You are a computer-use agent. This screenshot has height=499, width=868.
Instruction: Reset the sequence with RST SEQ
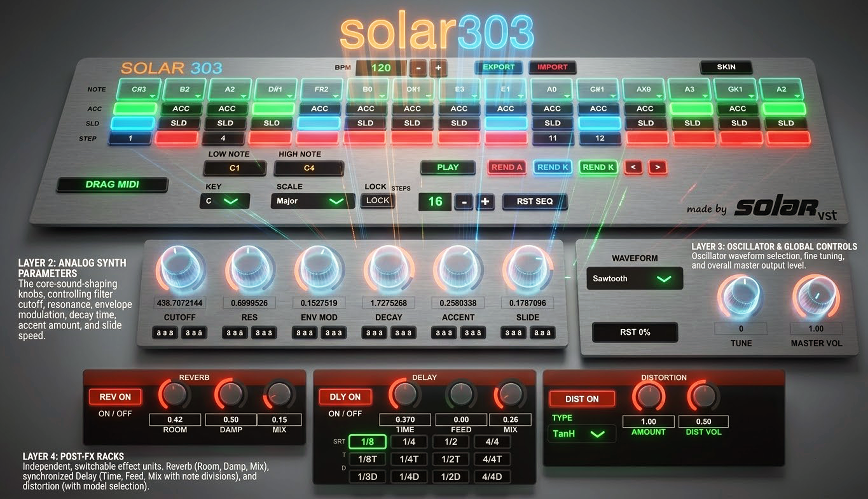535,202
